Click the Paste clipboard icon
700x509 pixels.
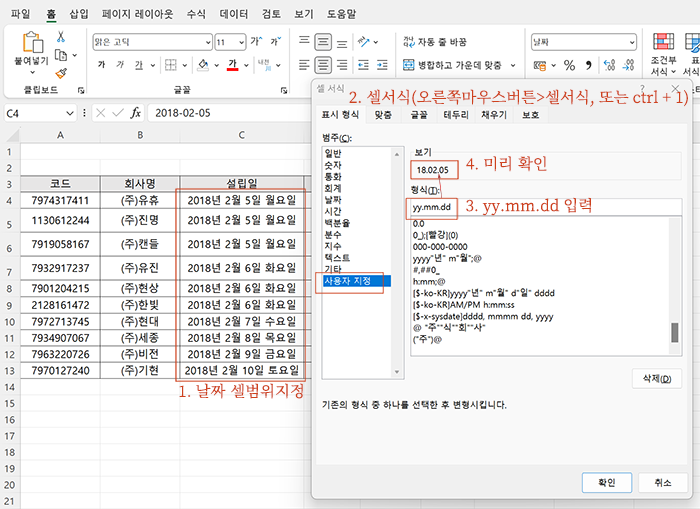[33, 43]
